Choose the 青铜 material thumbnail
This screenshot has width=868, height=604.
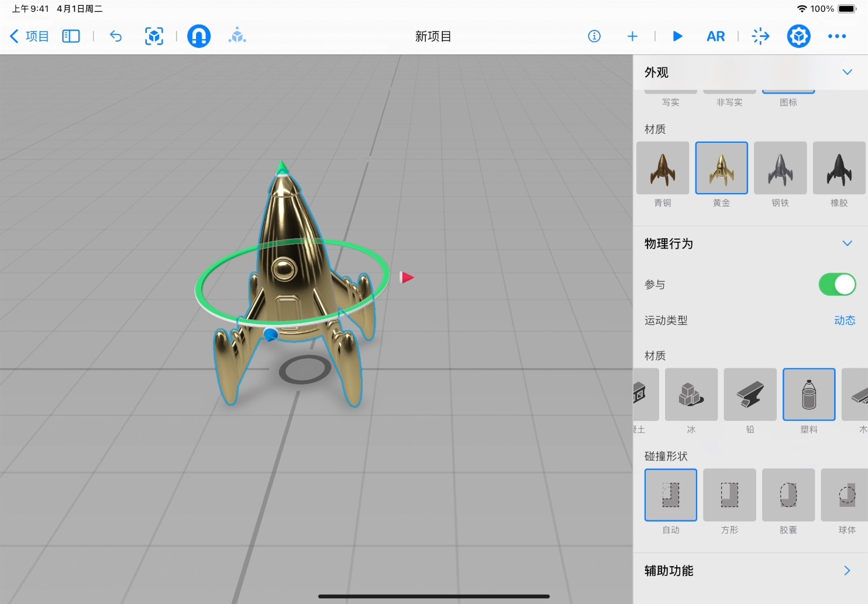tap(663, 169)
